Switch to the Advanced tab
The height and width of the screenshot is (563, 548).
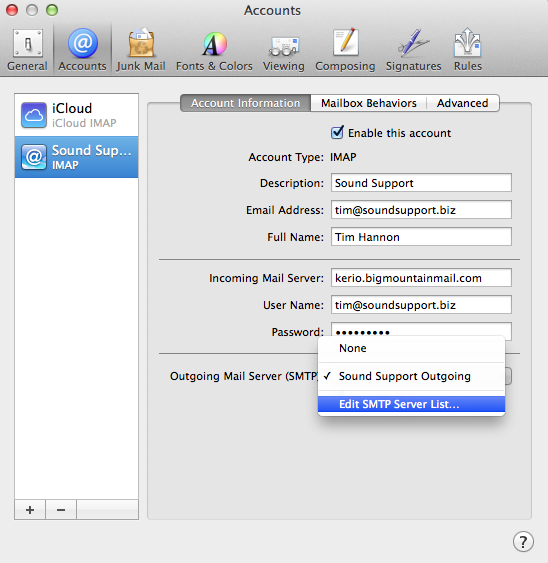pyautogui.click(x=463, y=103)
